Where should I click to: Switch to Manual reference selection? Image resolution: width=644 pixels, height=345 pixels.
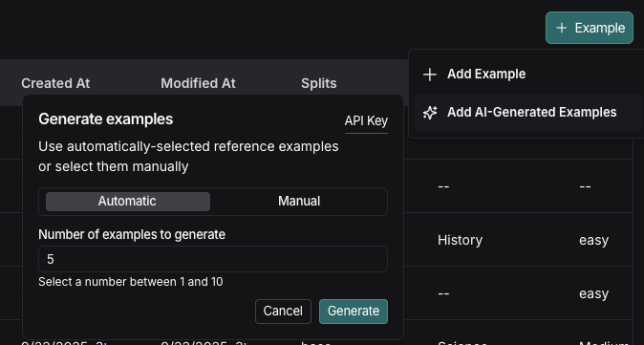click(299, 202)
